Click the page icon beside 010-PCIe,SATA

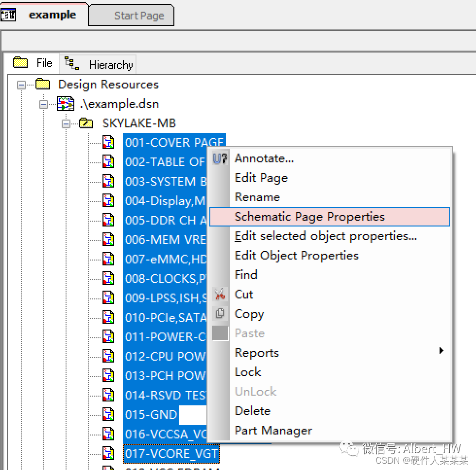tap(108, 317)
